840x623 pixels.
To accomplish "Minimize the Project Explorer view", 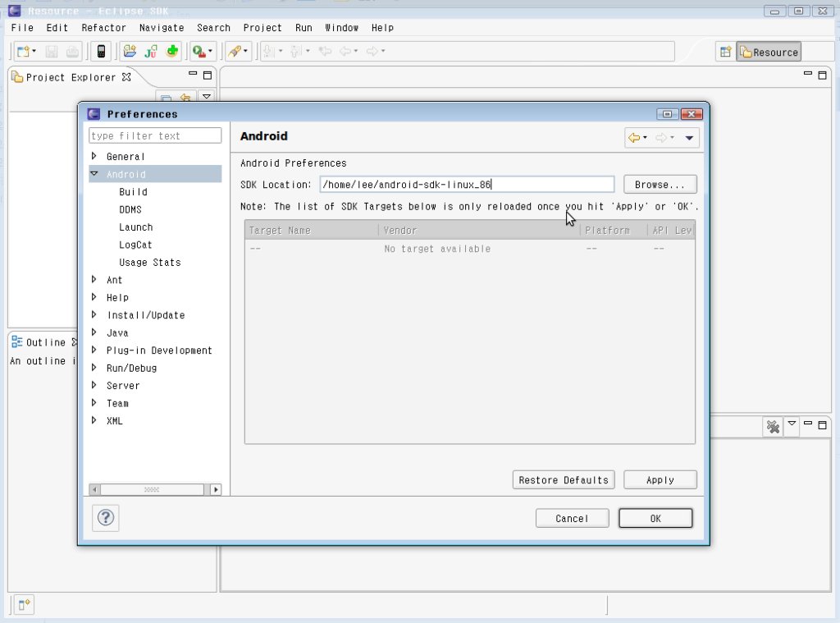I will point(193,74).
